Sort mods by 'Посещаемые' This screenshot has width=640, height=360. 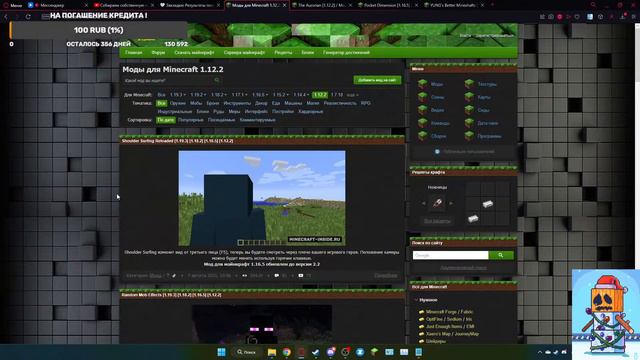pyautogui.click(x=221, y=120)
